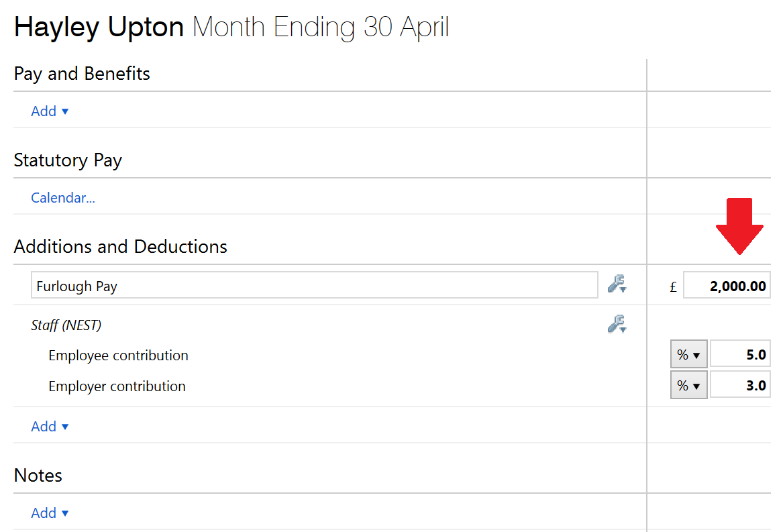The height and width of the screenshot is (532, 783).
Task: Open Add dropdown under Additions and Deductions
Action: tap(50, 426)
